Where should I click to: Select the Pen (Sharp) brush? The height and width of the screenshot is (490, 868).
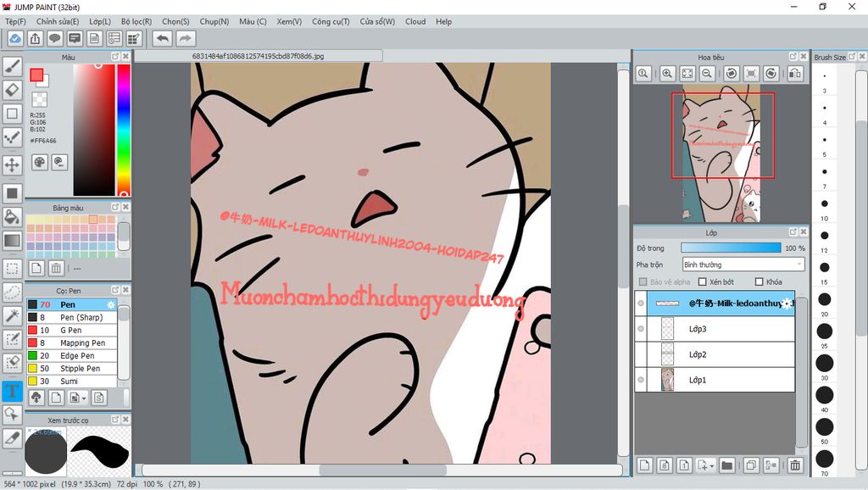[72, 317]
